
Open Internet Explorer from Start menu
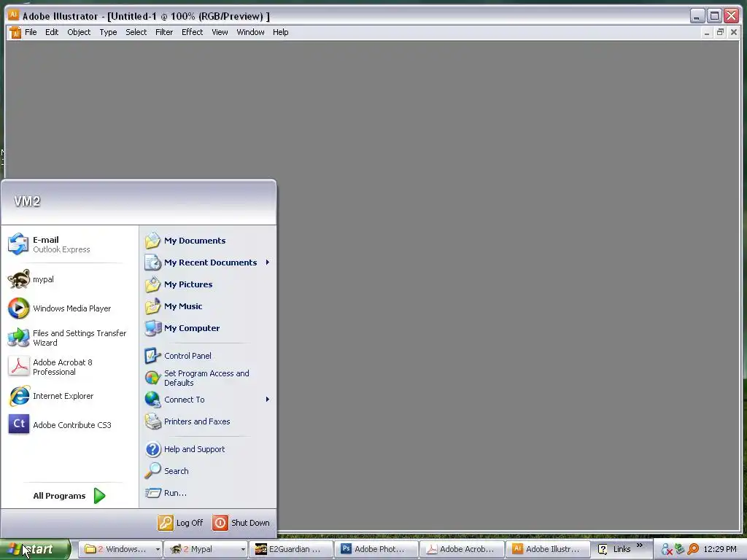pyautogui.click(x=69, y=396)
